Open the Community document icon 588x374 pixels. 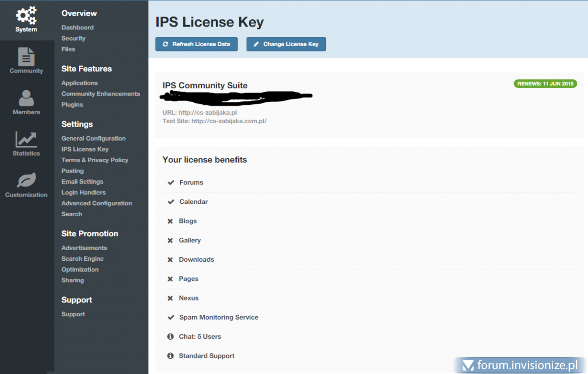pyautogui.click(x=26, y=56)
